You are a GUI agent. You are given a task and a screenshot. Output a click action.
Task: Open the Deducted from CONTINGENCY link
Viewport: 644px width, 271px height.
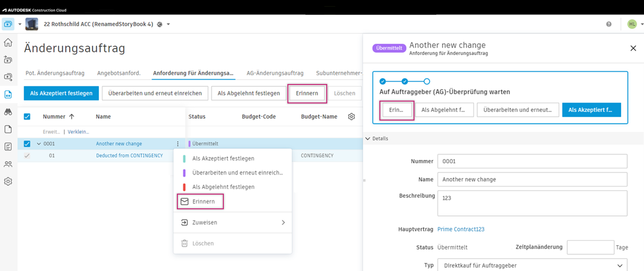pos(129,155)
